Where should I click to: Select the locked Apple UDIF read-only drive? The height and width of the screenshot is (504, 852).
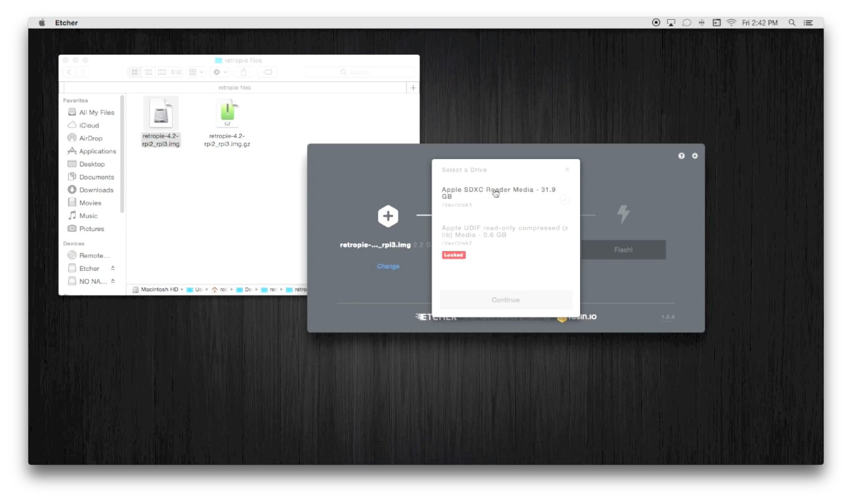coord(506,241)
